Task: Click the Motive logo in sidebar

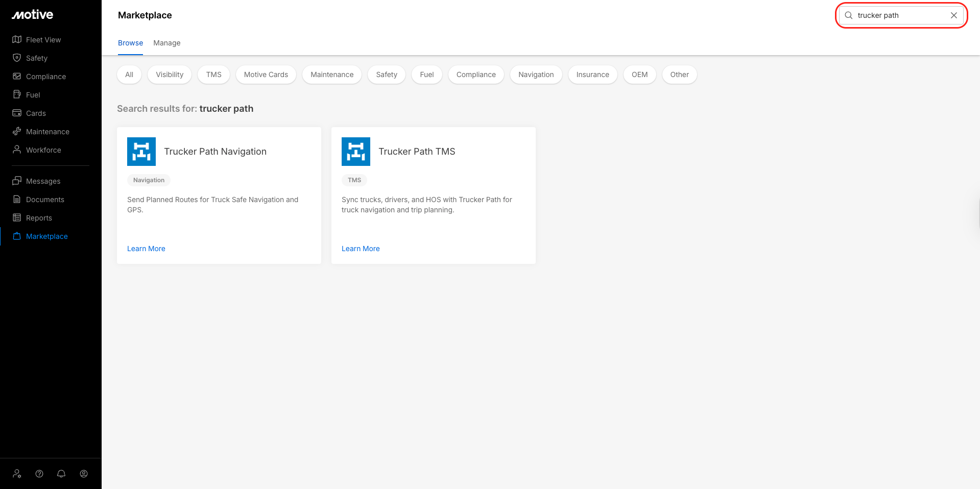Action: [33, 15]
